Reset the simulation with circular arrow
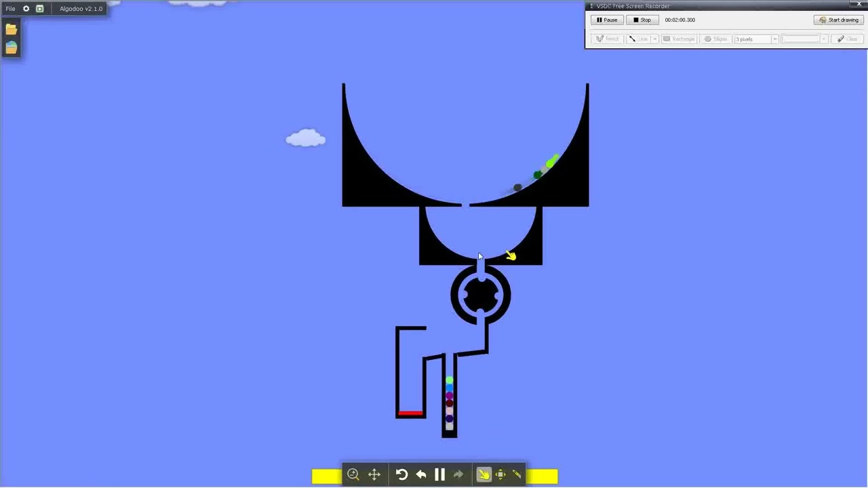 401,474
